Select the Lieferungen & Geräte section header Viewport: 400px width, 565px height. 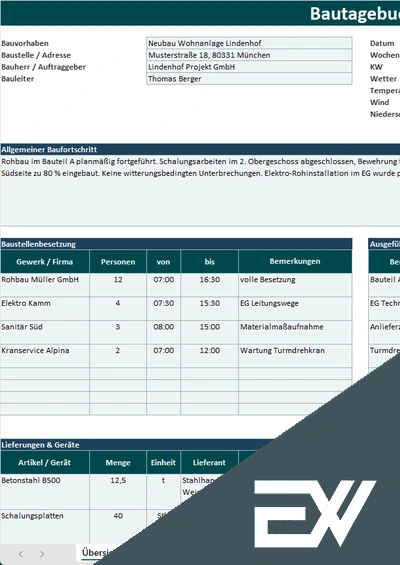coord(137,445)
